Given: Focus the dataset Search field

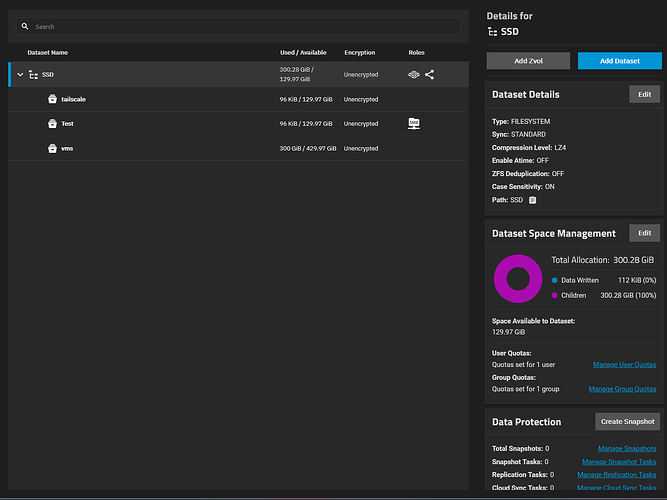Looking at the screenshot, I should click(238, 26).
